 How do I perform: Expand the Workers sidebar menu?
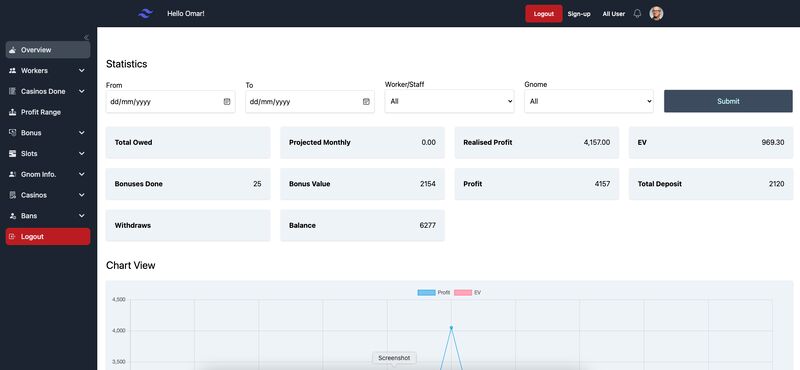48,70
